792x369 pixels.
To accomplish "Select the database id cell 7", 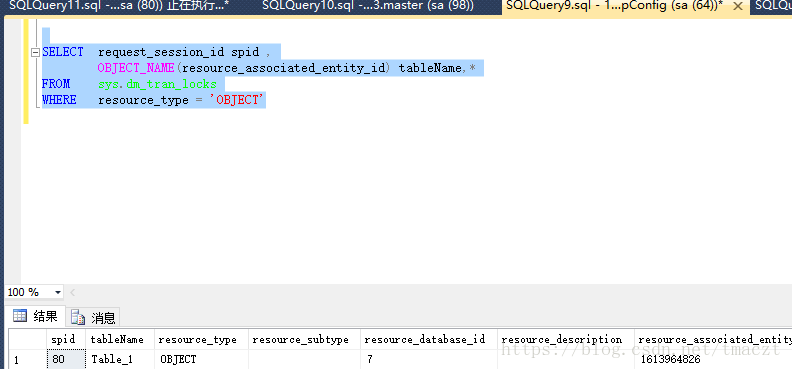I will click(429, 359).
